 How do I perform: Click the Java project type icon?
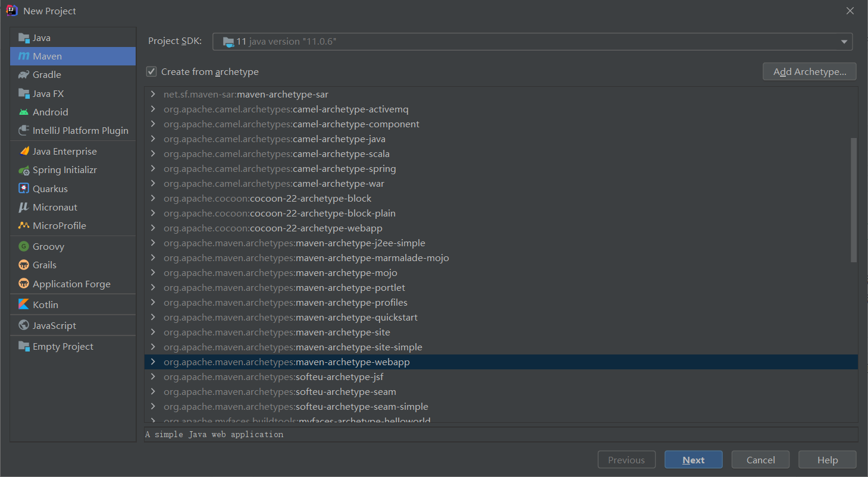[x=24, y=37]
